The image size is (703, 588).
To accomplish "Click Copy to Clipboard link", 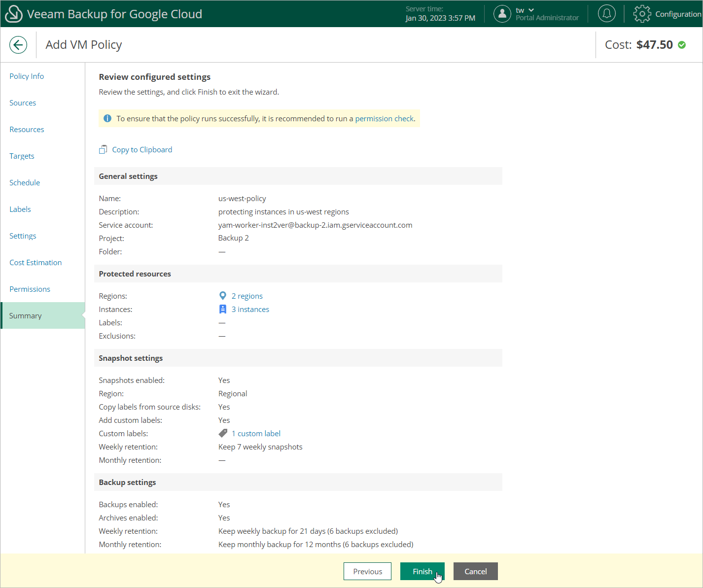I will point(142,149).
